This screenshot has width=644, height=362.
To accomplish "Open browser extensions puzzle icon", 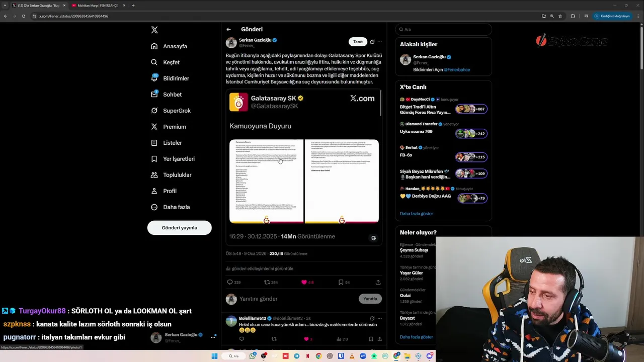I will pos(573,16).
